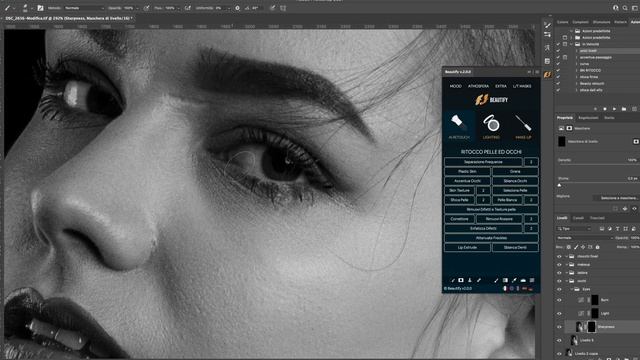The height and width of the screenshot is (360, 640).
Task: Open the search icon at top right
Action: 625,8
